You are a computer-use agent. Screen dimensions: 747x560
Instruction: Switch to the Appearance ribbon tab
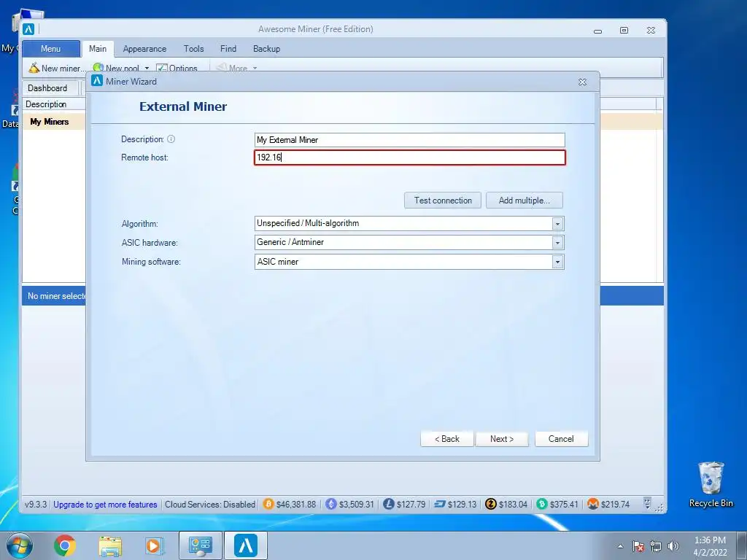pos(145,49)
